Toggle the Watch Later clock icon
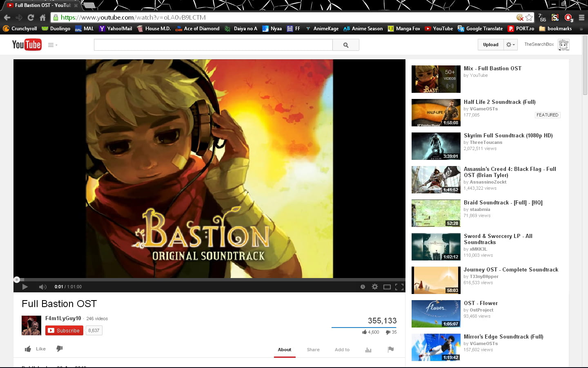The height and width of the screenshot is (368, 588). (x=363, y=287)
